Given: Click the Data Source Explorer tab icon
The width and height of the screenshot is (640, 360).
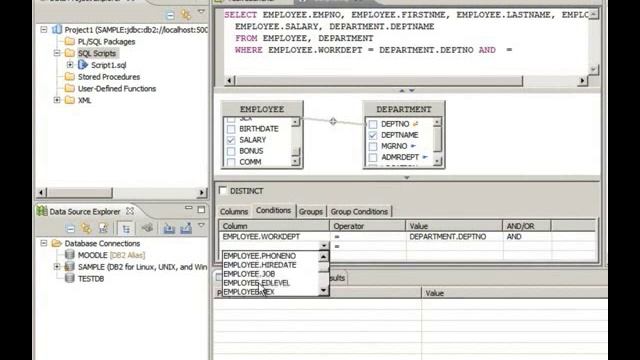Looking at the screenshot, I should pos(42,211).
